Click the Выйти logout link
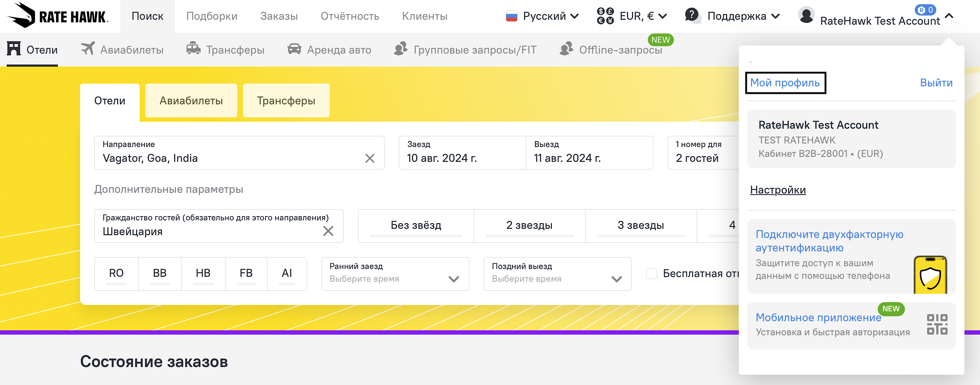This screenshot has width=980, height=385. 936,82
